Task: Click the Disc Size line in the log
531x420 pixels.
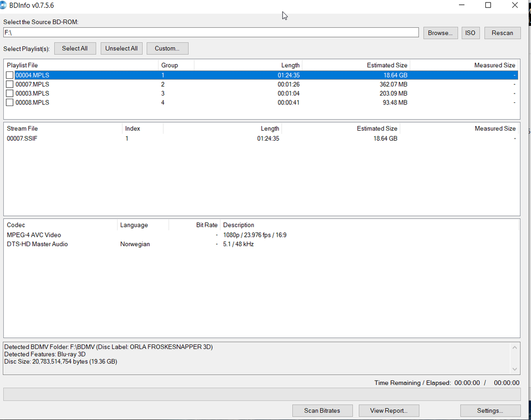Action: tap(60, 361)
